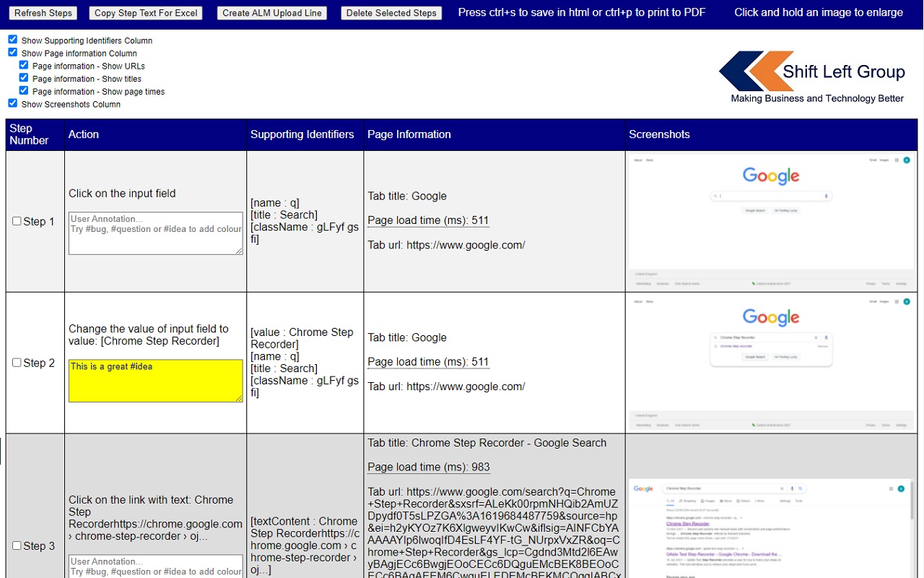Select the Step 2 checkbox
924x578 pixels.
click(x=17, y=363)
